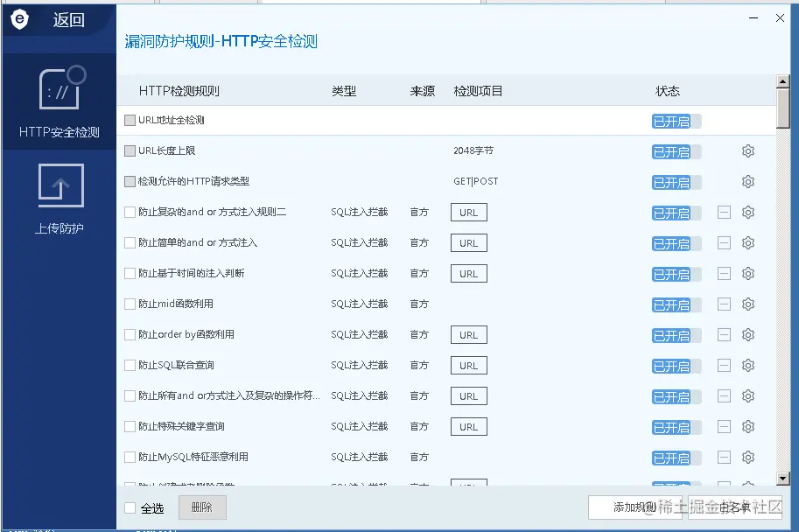The image size is (799, 532).
Task: Click the 添加规则 add rule button
Action: pos(637,507)
